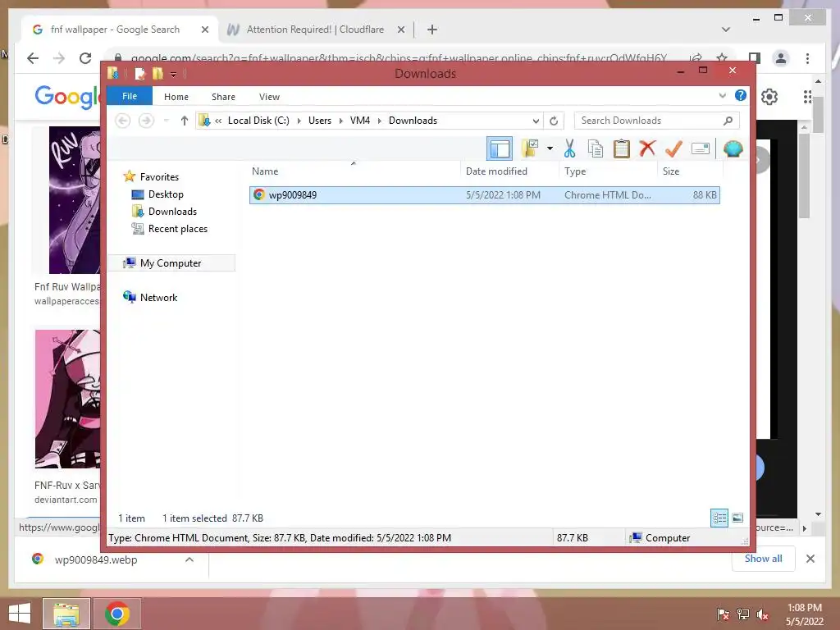The image size is (840, 630).
Task: Open Chrome profile avatar
Action: pos(781,58)
